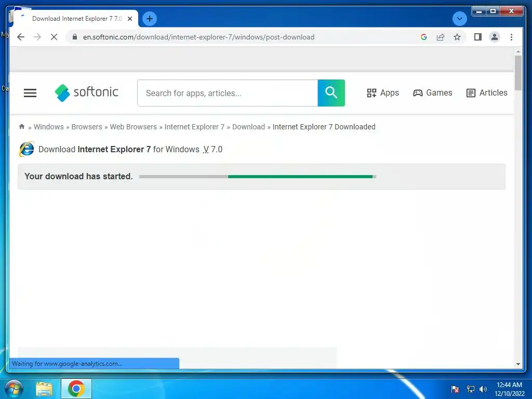Bookmark this page with the star icon
The width and height of the screenshot is (532, 399).
(x=457, y=37)
